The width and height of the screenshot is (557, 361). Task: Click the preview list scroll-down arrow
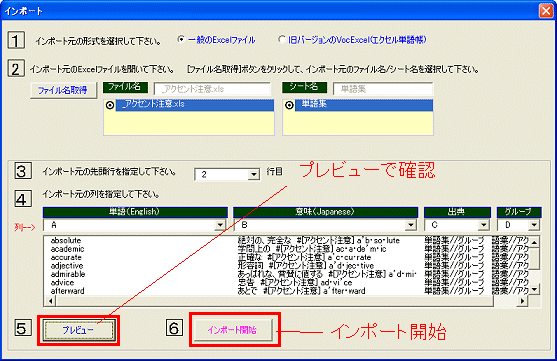click(x=534, y=289)
